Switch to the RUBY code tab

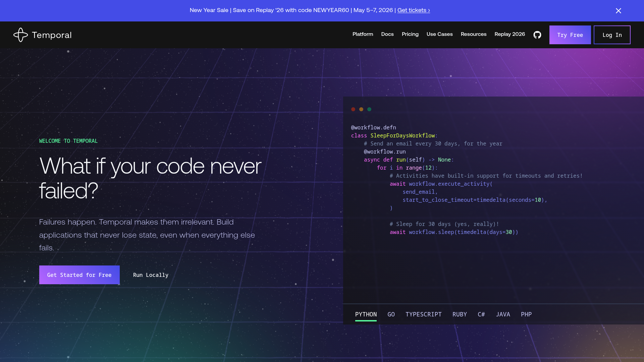pos(460,314)
